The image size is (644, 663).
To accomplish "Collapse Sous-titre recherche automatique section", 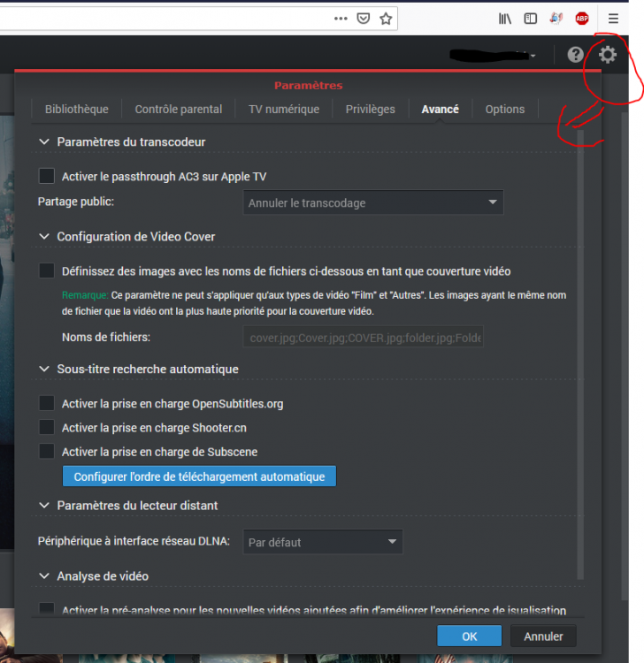I will pos(44,369).
